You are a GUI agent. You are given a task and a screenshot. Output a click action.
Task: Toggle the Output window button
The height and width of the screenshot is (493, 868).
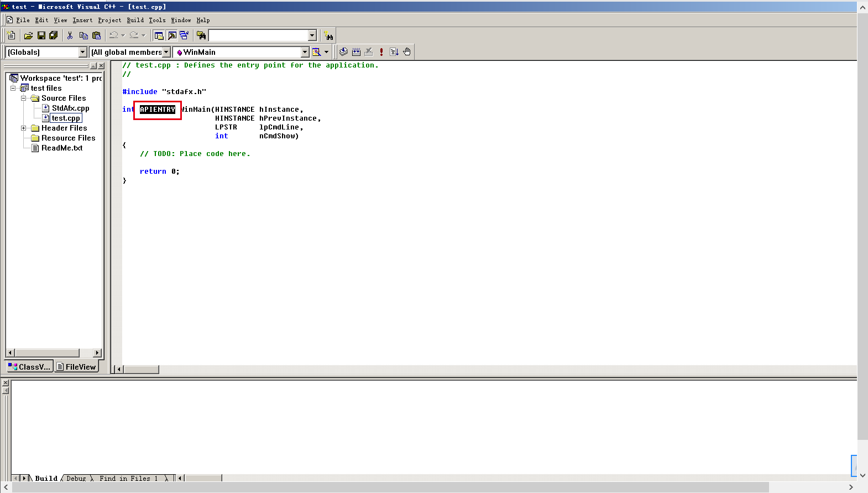[x=172, y=35]
